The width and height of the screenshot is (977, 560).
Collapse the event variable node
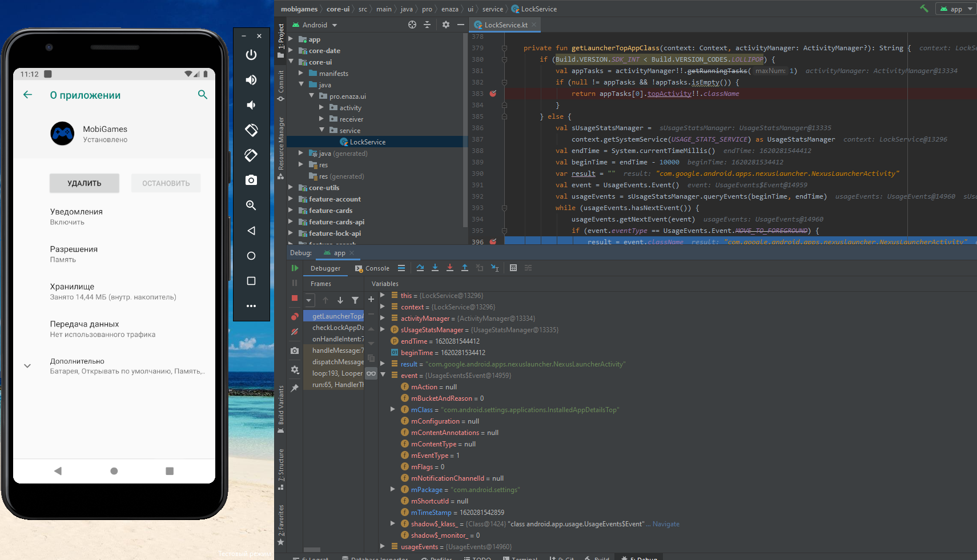click(383, 375)
